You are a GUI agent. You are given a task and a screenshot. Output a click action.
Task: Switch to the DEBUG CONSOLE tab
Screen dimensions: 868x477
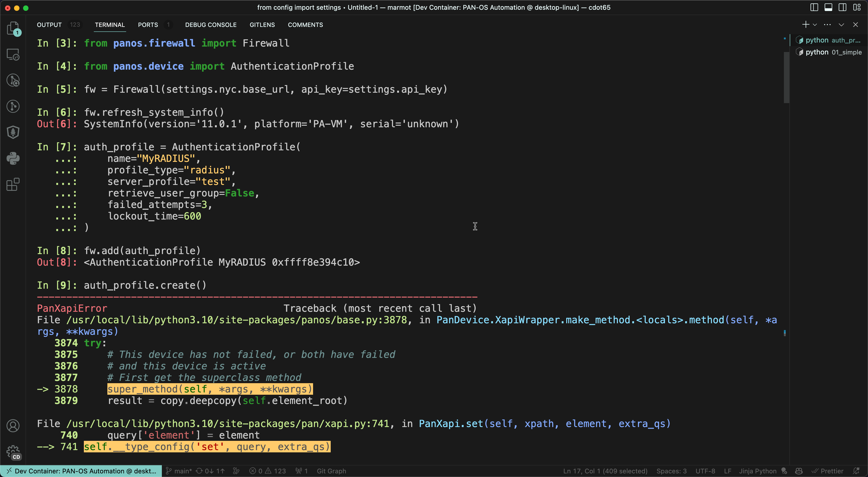[x=210, y=25]
